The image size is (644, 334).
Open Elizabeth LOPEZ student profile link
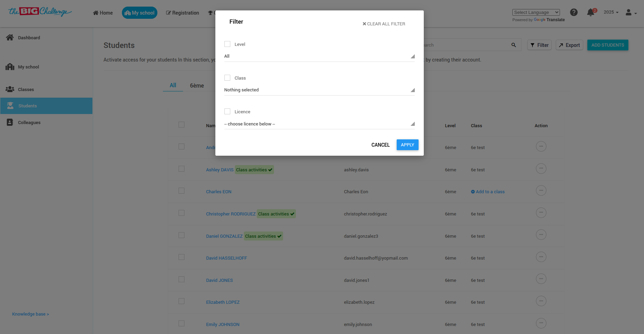tap(223, 302)
